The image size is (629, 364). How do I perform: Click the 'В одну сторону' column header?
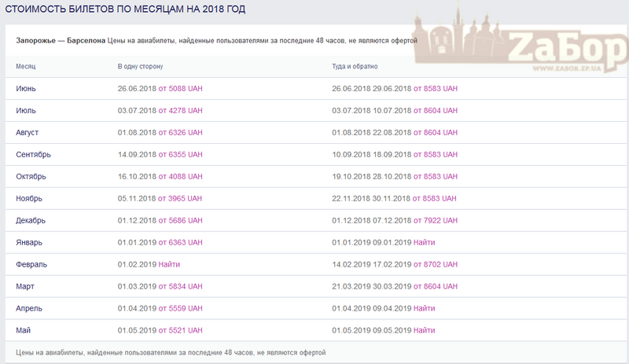click(x=140, y=67)
